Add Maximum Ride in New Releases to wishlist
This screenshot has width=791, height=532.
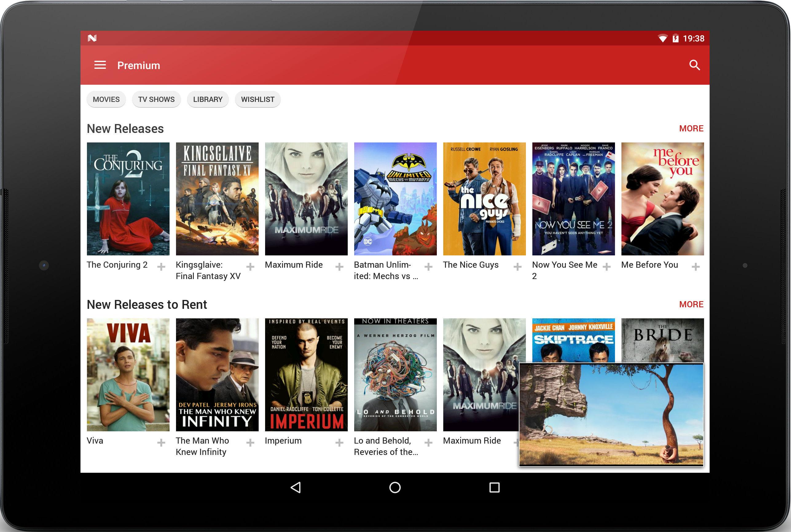coord(339,267)
